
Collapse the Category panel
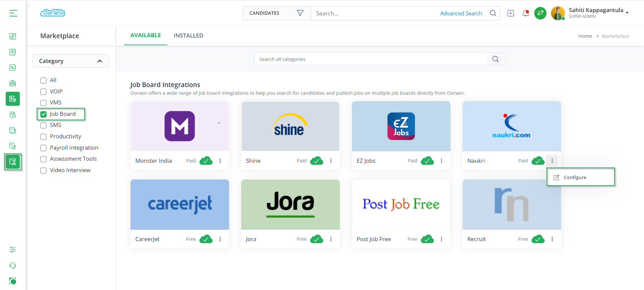[70, 61]
